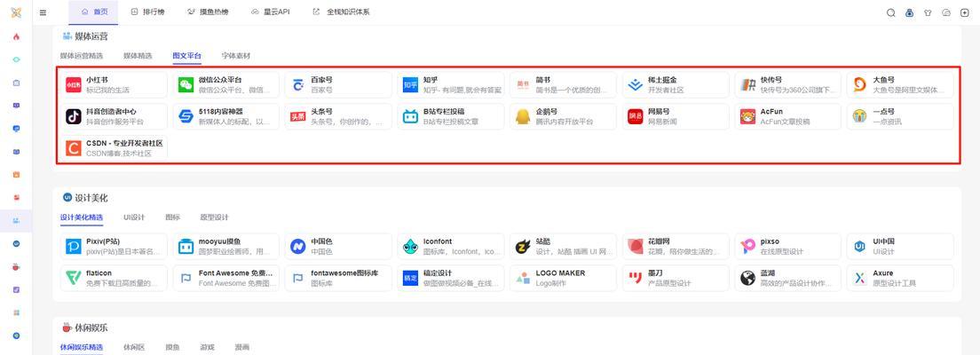Open the flaticon card
The width and height of the screenshot is (980, 355).
pos(114,278)
